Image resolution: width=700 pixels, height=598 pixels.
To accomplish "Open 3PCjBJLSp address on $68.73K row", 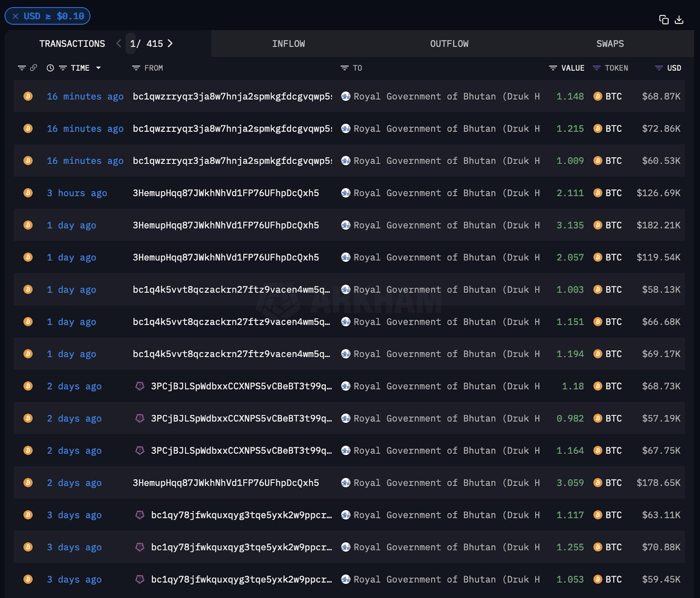I will 241,386.
